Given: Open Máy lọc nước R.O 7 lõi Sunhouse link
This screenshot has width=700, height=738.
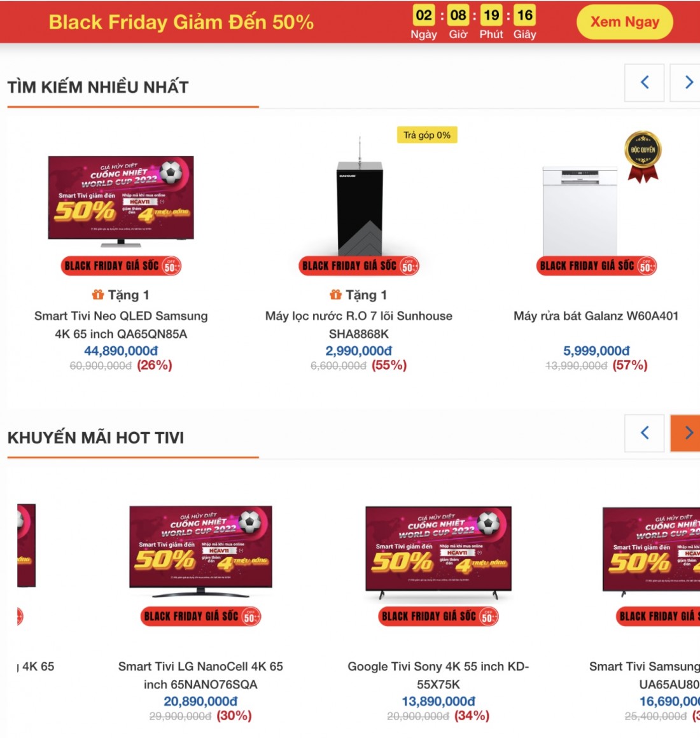Looking at the screenshot, I should coord(359,324).
